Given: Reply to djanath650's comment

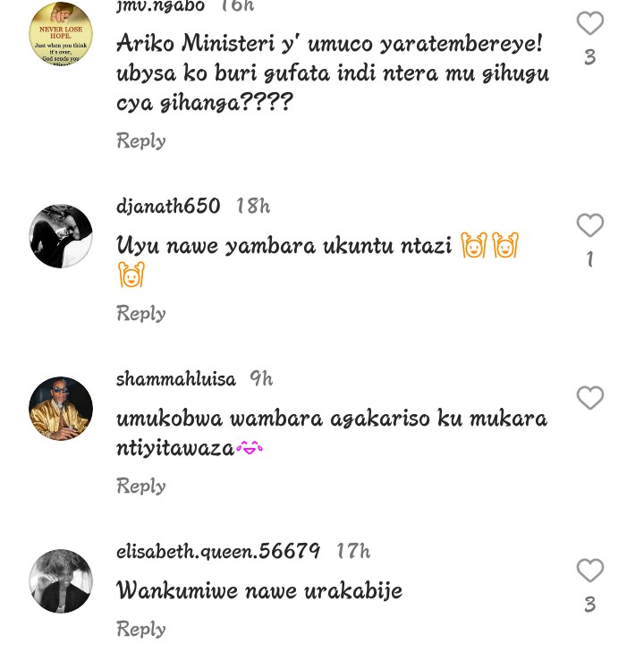Looking at the screenshot, I should click(x=141, y=314).
